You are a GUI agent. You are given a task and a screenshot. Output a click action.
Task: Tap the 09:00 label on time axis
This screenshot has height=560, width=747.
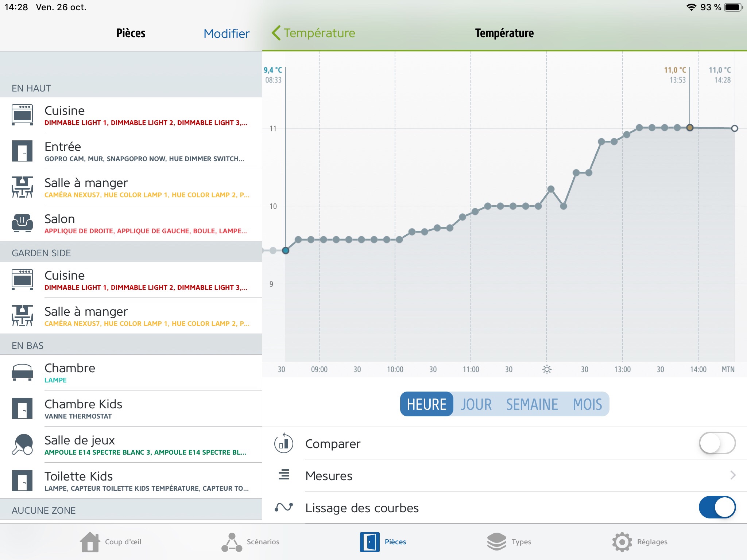coord(319,369)
